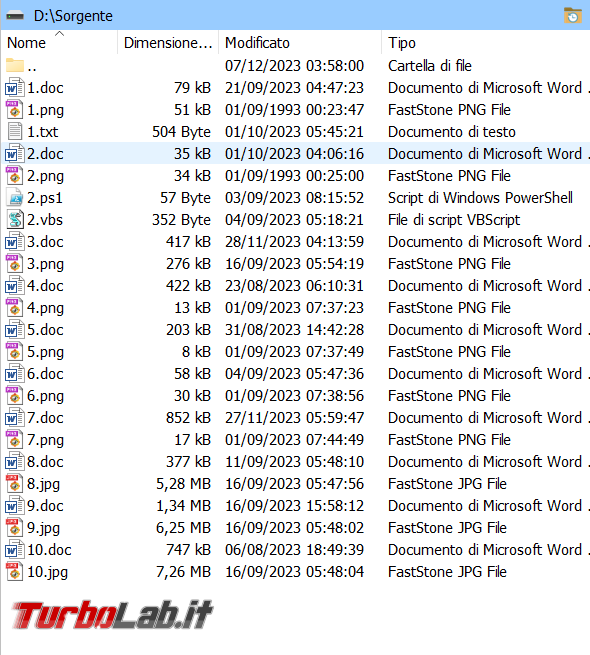Click the PowerShell script icon of 2.ps1

(x=15, y=198)
